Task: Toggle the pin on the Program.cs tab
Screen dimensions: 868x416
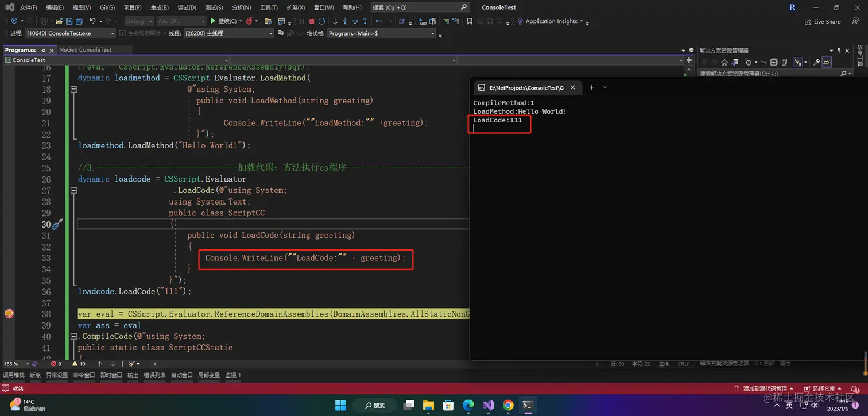Action: pyautogui.click(x=43, y=51)
